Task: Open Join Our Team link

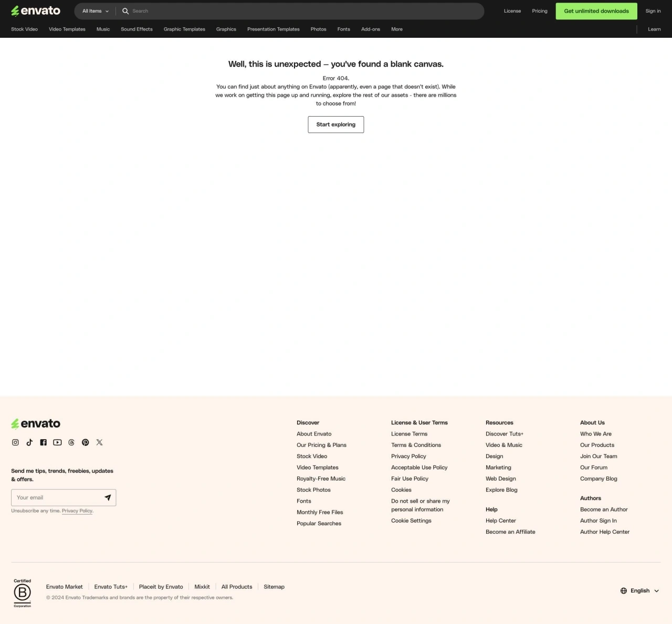Action: 598,456
